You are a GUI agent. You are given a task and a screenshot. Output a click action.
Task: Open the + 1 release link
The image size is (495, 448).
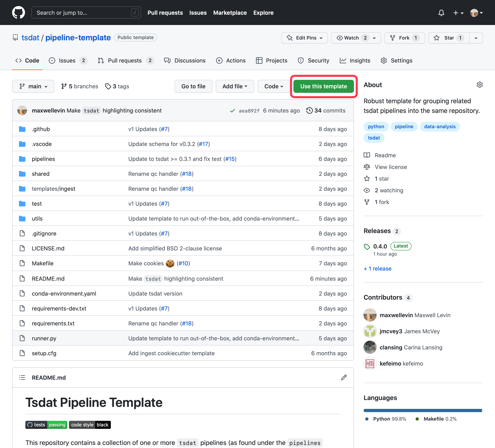tap(377, 268)
